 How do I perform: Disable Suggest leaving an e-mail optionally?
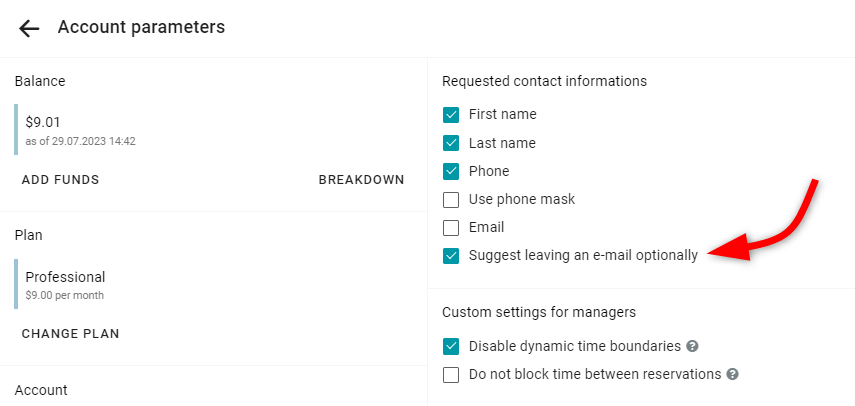(x=451, y=256)
